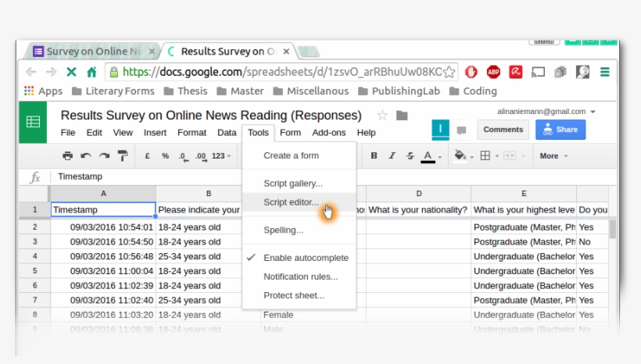Select row 5 header
Screen dimensions: 641x364
click(x=34, y=271)
